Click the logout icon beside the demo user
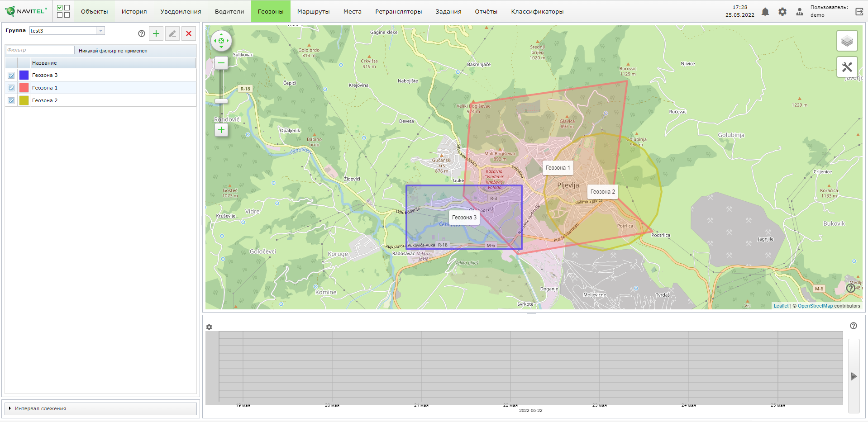The image size is (868, 422). [x=859, y=12]
